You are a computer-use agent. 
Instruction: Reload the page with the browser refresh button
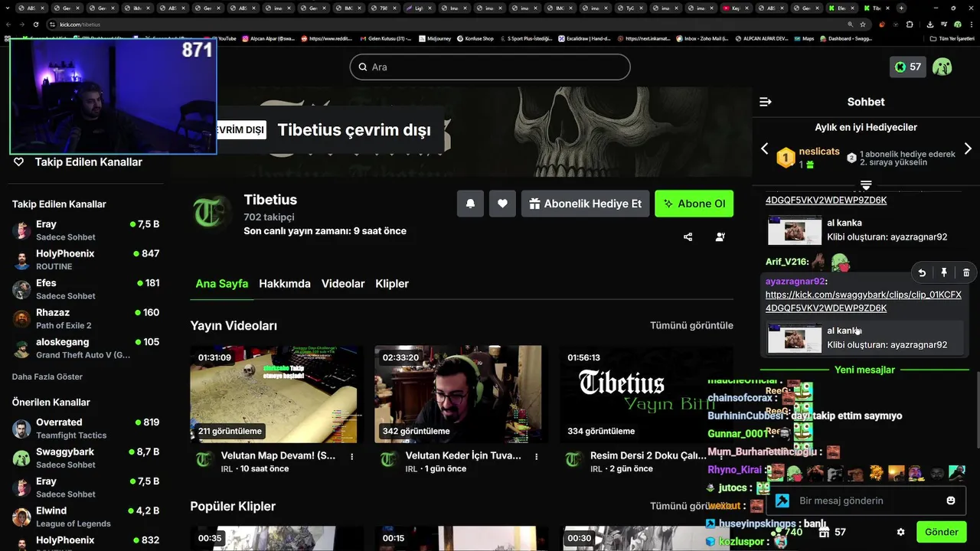click(x=36, y=24)
